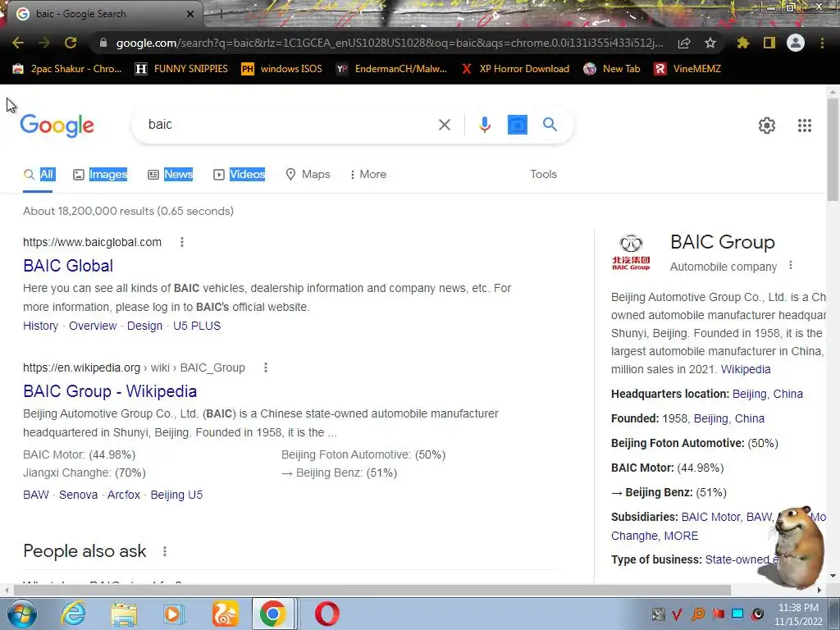Open options for baicglobal.com result
Image resolution: width=840 pixels, height=630 pixels.
coord(182,242)
